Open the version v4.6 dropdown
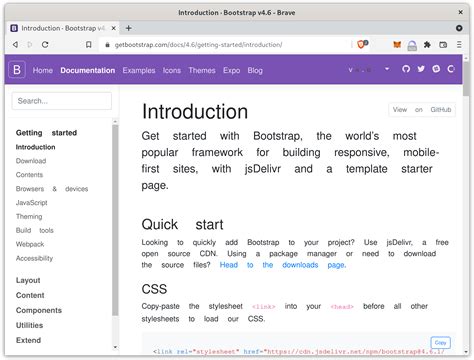The width and height of the screenshot is (474, 360). 369,70
